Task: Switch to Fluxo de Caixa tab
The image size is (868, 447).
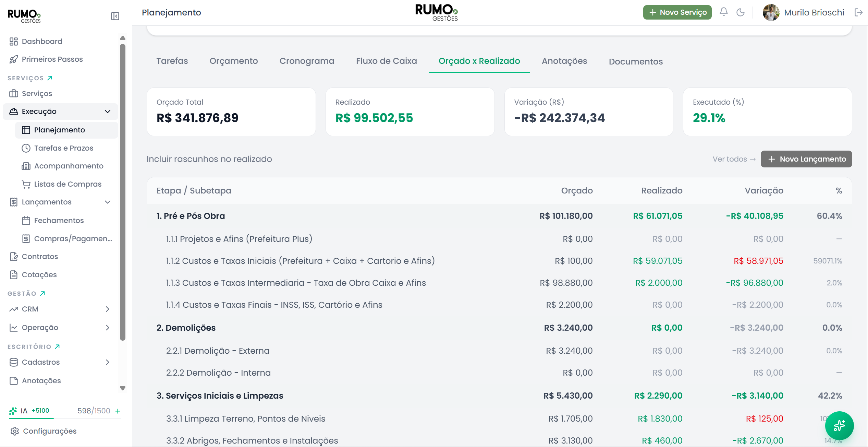Action: click(386, 61)
